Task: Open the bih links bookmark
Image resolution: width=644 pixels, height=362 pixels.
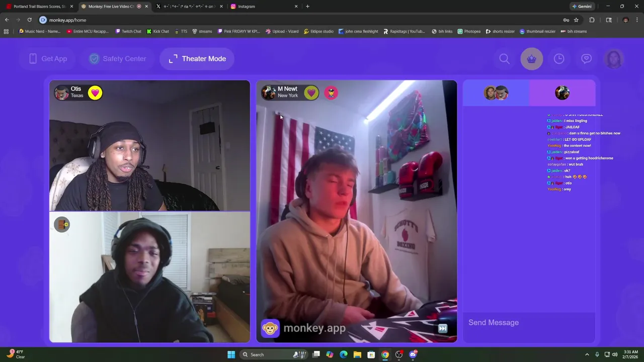Action: tap(442, 31)
